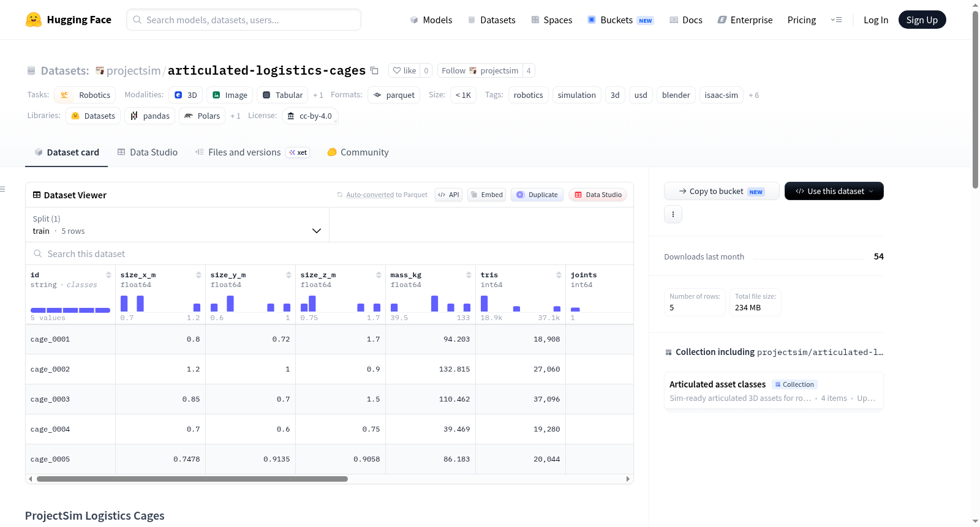
Task: Open the Spaces page
Action: pos(551,20)
